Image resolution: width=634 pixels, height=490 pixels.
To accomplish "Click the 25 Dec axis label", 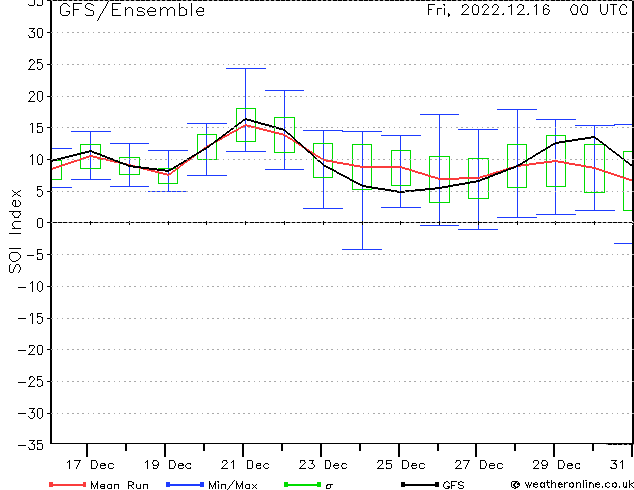I will [401, 465].
